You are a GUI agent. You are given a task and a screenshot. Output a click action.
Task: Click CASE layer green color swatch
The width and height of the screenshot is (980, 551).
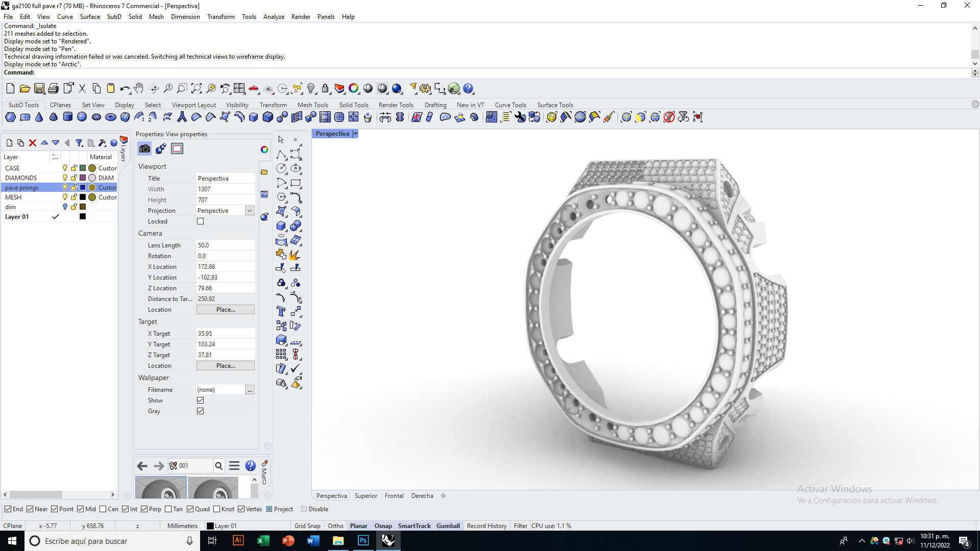pos(83,168)
